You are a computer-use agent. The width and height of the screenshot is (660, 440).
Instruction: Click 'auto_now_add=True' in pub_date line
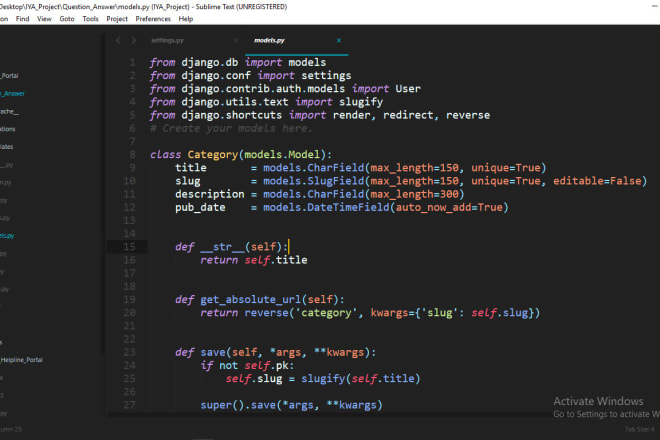click(x=449, y=207)
